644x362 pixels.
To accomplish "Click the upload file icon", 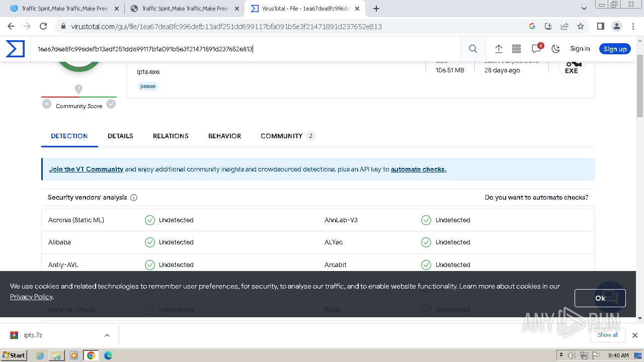I will pos(499,49).
